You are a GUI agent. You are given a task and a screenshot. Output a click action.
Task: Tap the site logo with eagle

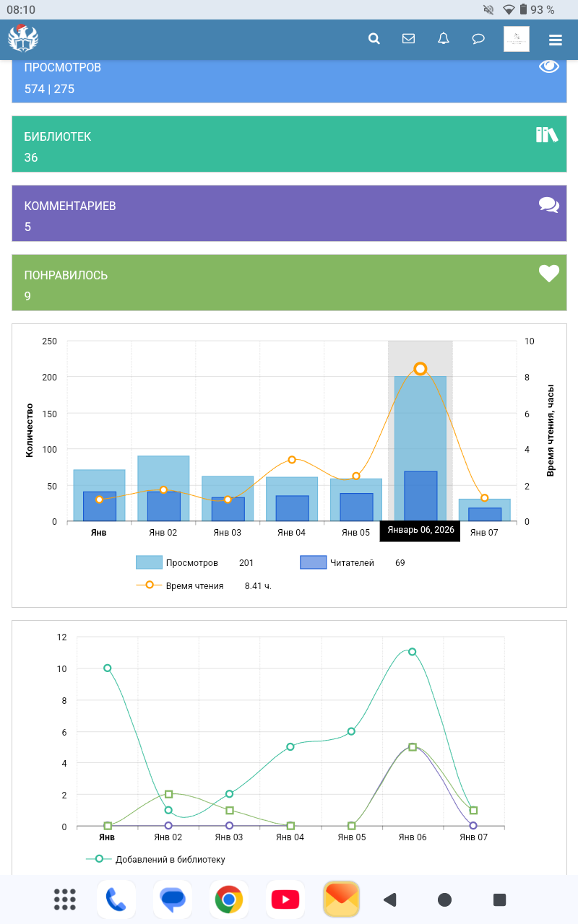(23, 39)
